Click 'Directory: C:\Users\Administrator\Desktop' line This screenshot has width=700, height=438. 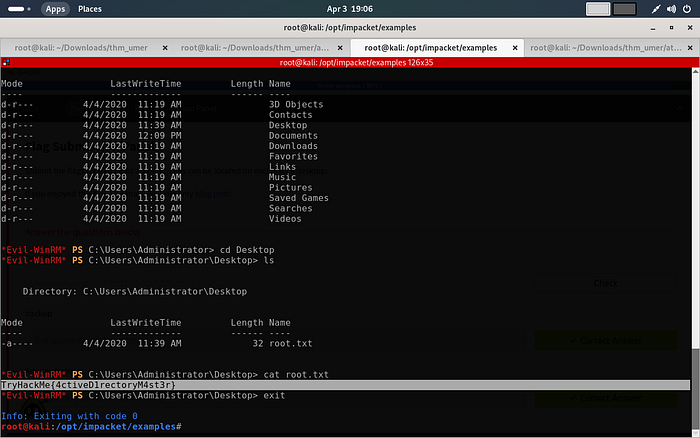pyautogui.click(x=135, y=292)
